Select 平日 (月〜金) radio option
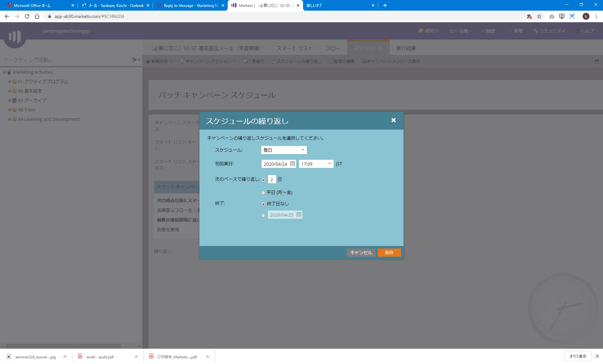Viewport: 603px width, 364px height. 263,193
